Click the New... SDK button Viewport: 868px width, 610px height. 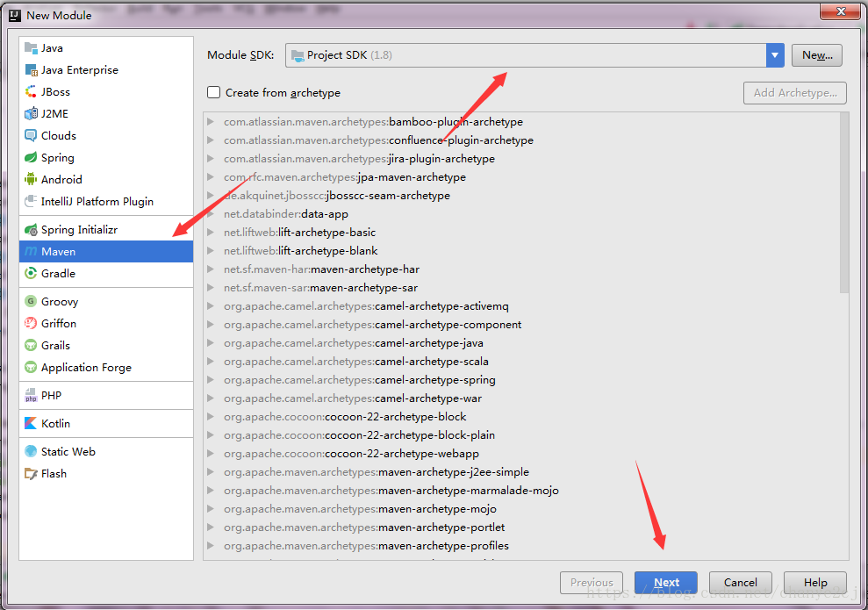(817, 55)
